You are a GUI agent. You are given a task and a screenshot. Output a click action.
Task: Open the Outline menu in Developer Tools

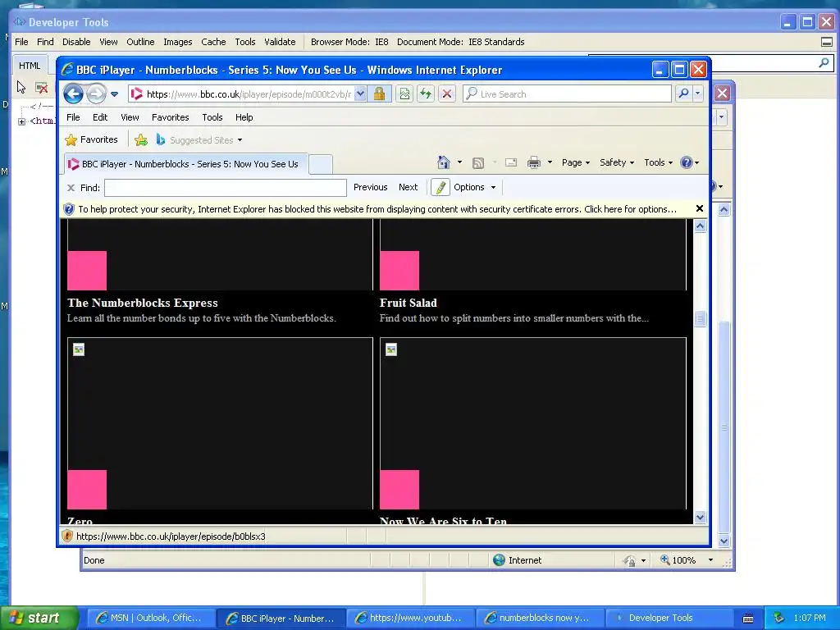coord(140,42)
